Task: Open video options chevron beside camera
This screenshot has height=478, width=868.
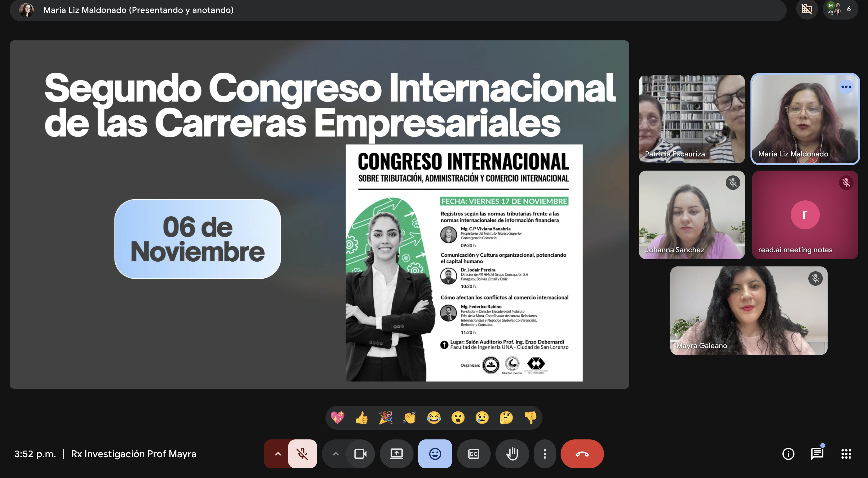Action: click(335, 454)
